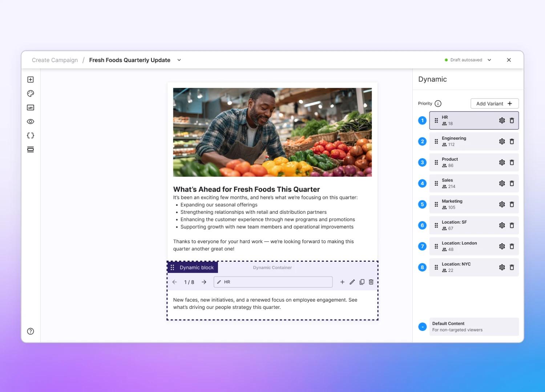Select the content card block icon
This screenshot has width=545, height=392.
click(x=31, y=107)
